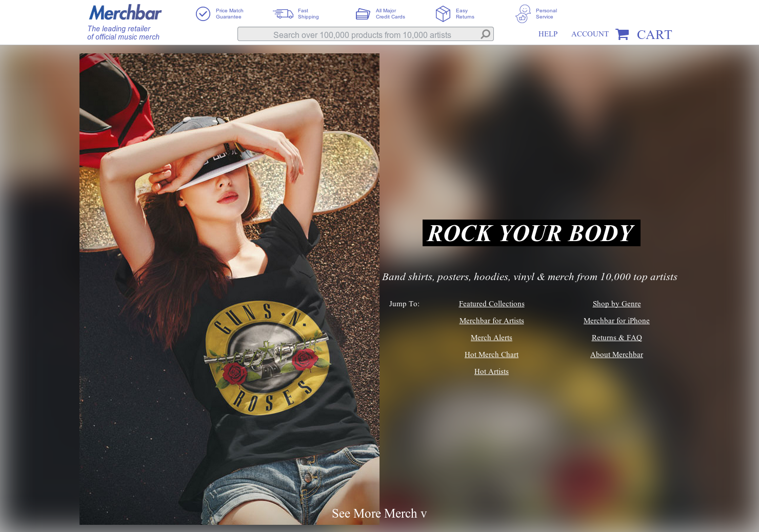Click the 'Jump To:' label
Viewport: 759px width, 532px height.
[x=404, y=304]
